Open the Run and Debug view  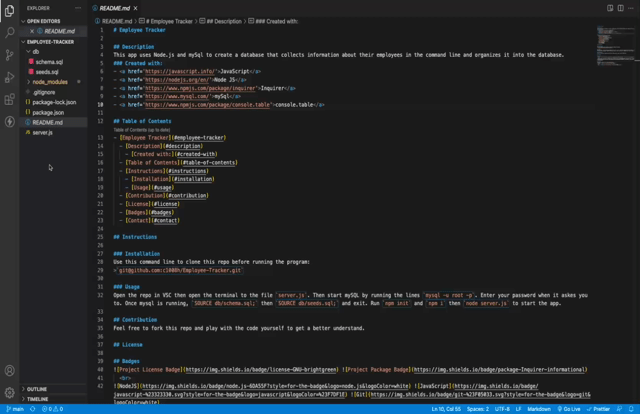9,77
